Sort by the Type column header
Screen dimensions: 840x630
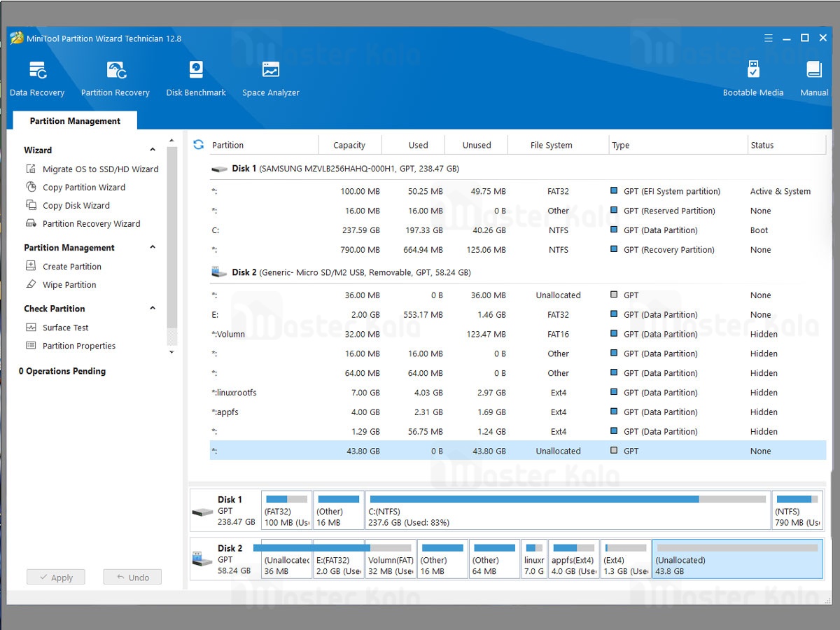point(678,145)
